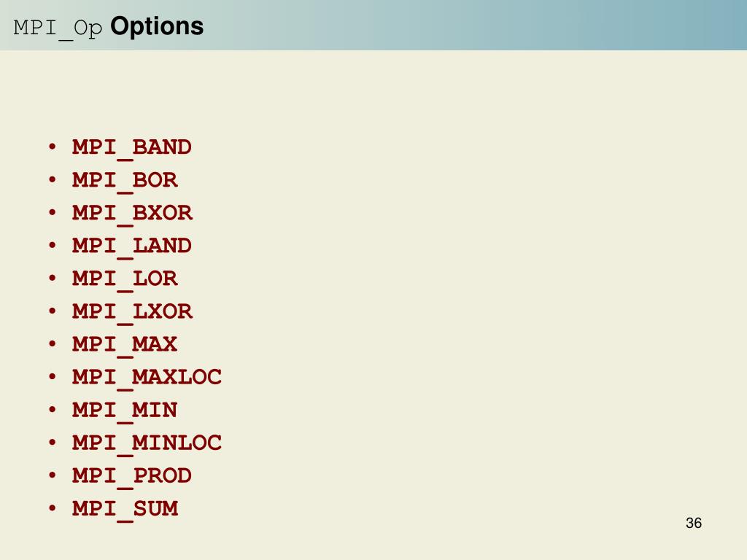
Task: Click the bold Options heading word
Action: (x=157, y=27)
